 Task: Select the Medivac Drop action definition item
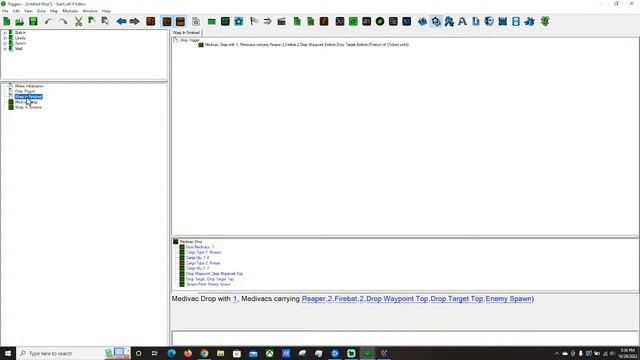[26, 102]
